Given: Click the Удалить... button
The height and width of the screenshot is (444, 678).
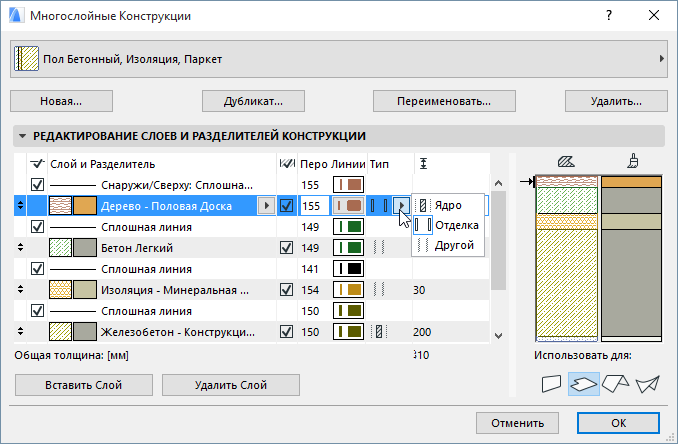Looking at the screenshot, I should coord(616,101).
